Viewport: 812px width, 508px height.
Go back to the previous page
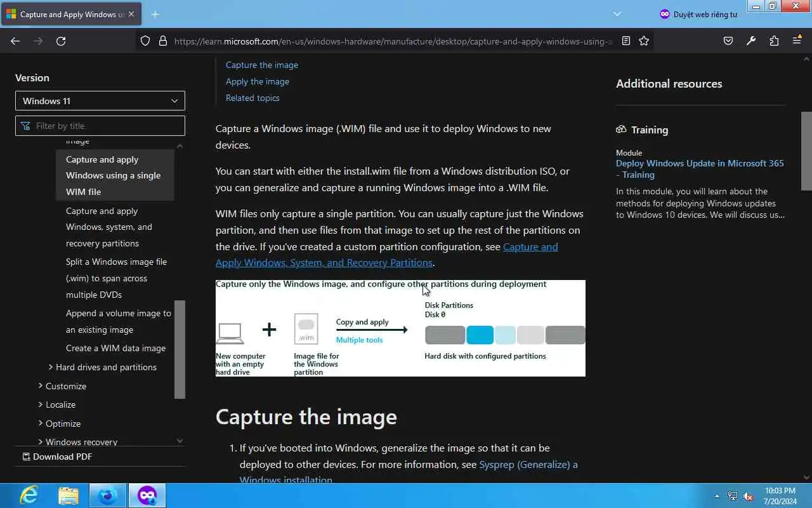coord(15,41)
